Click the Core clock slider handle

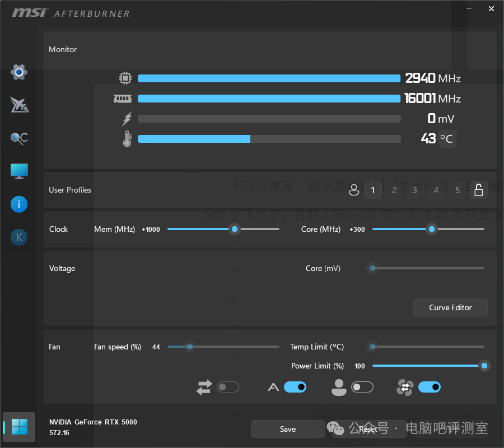431,229
